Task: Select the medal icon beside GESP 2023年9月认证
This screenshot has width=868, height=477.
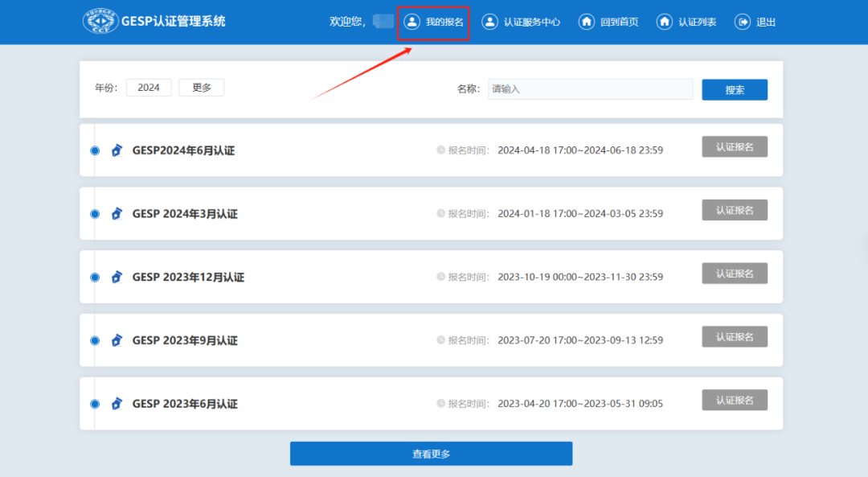Action: pyautogui.click(x=117, y=340)
